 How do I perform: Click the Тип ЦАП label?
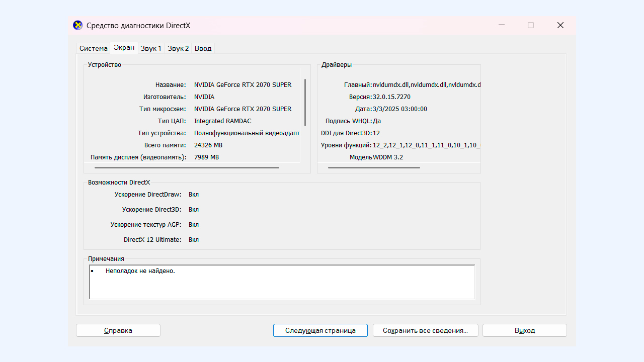pos(172,121)
